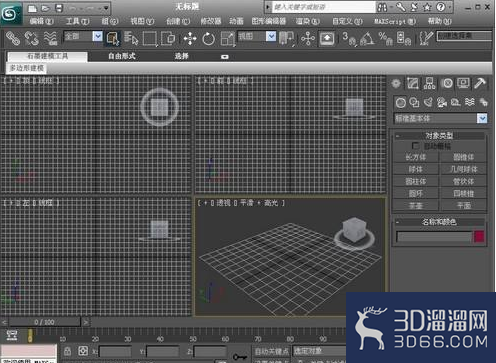This screenshot has height=363, width=496.
Task: Activate the Select Object tool
Action: pyautogui.click(x=113, y=38)
